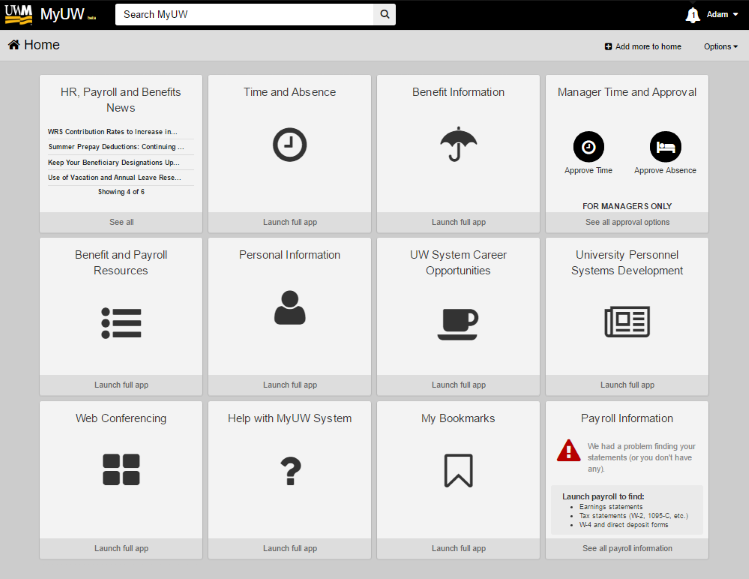Image resolution: width=749 pixels, height=579 pixels.
Task: Click the search magnifier button
Action: coord(385,14)
